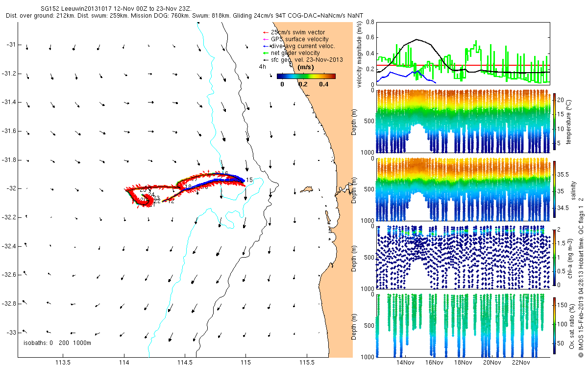Click the magenta GPS surface velocity legend arrow
Viewport: 588px width, 368px height.
click(265, 39)
